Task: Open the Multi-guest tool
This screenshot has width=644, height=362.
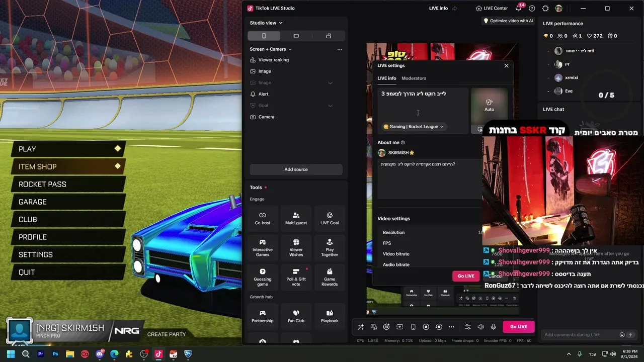Action: [x=296, y=218]
